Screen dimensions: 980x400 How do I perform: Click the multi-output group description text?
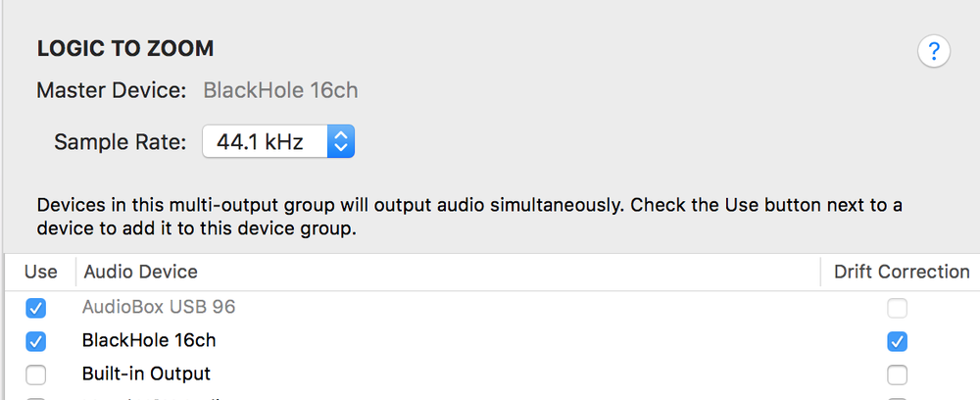(x=469, y=217)
